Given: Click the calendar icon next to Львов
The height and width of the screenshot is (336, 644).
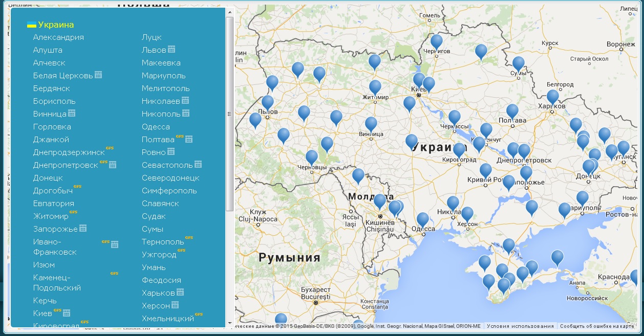Looking at the screenshot, I should 171,50.
